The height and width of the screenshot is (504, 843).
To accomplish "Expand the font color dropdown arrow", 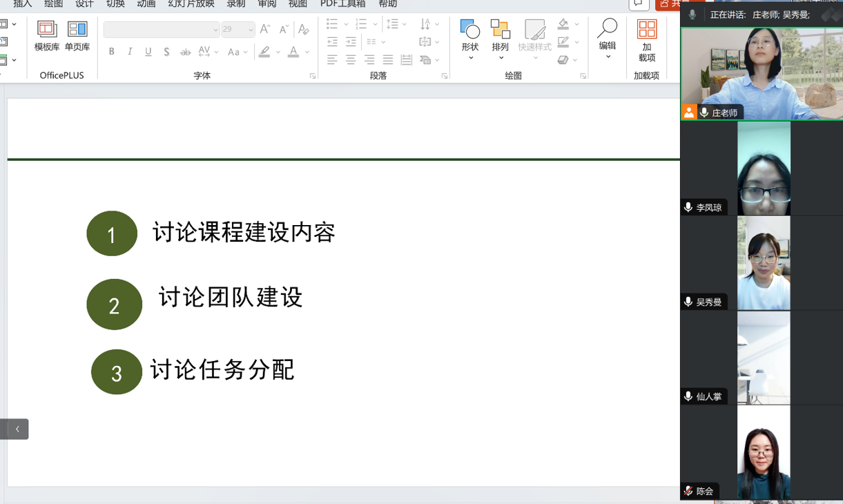I will click(x=307, y=52).
